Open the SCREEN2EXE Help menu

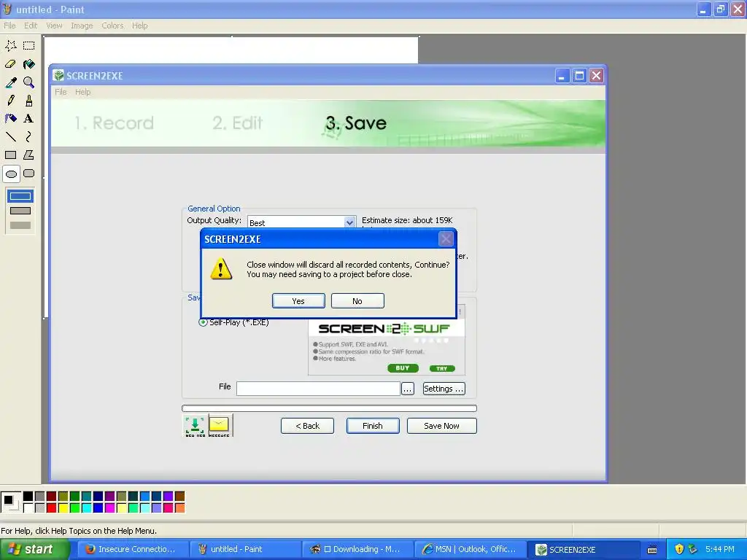coord(82,92)
